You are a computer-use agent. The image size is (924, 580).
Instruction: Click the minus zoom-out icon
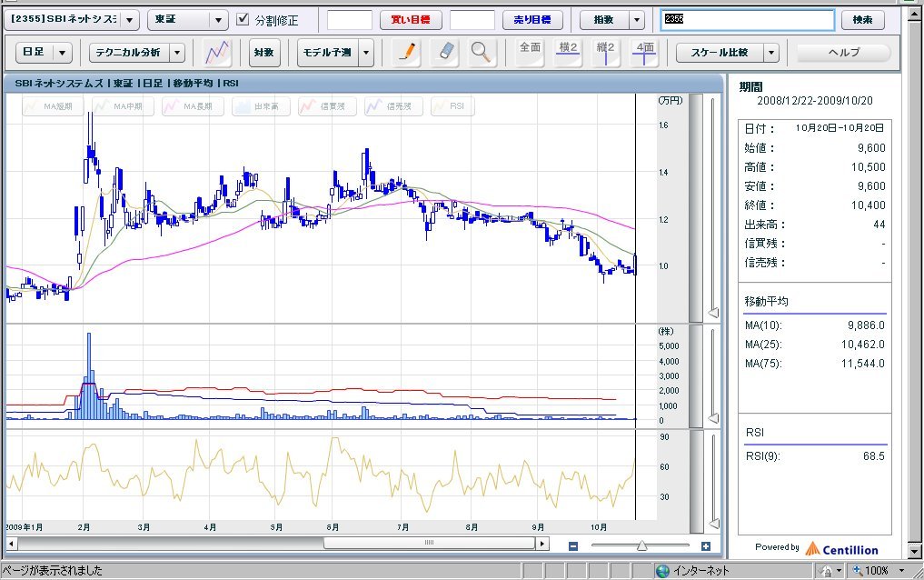[x=573, y=545]
